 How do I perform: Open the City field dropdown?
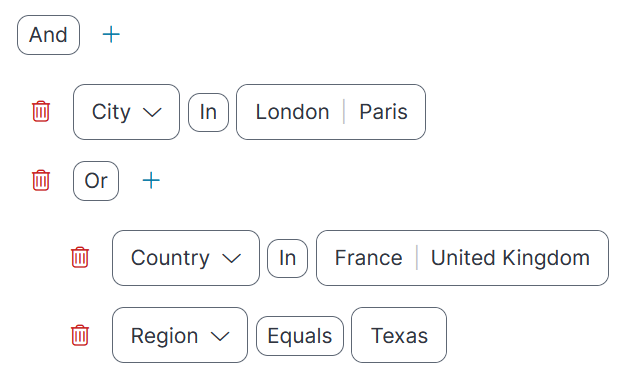pos(127,112)
